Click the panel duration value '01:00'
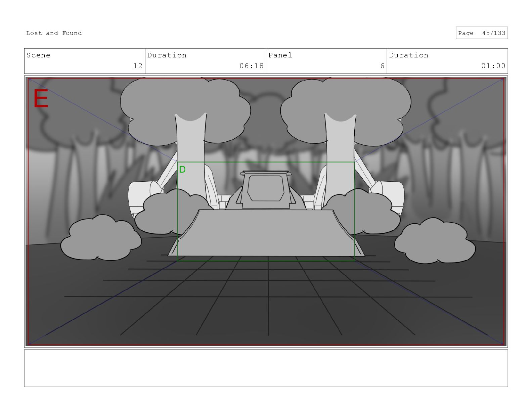 click(x=493, y=66)
